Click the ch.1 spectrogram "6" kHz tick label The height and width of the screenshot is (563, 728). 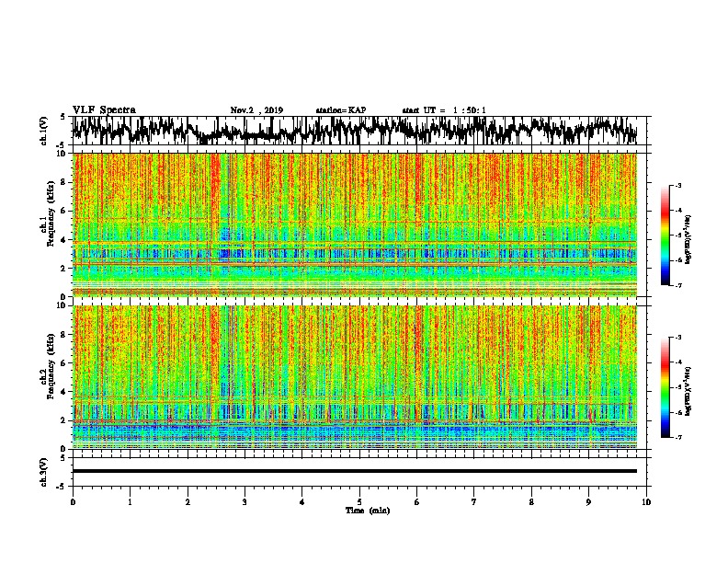point(65,212)
